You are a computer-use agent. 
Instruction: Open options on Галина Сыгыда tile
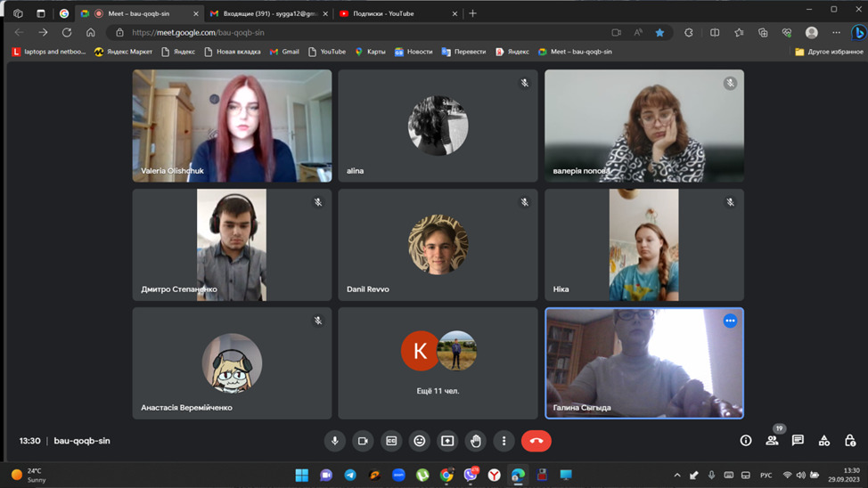point(730,321)
